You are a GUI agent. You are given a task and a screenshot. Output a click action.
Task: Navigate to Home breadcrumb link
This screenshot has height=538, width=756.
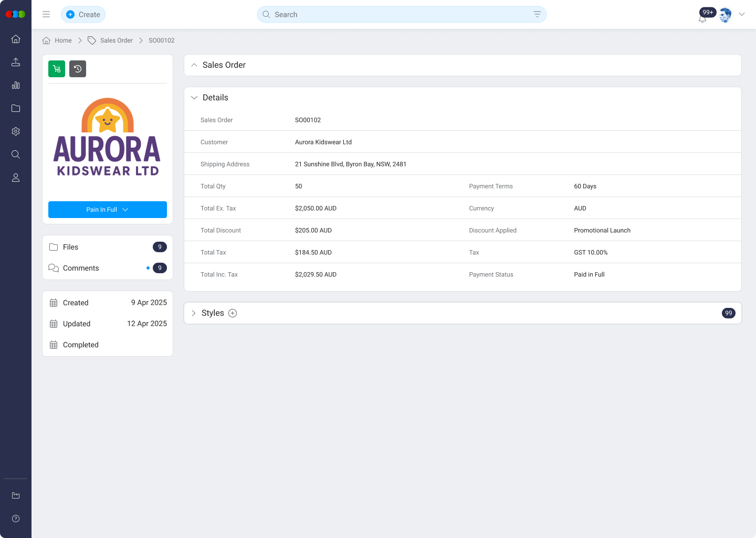63,40
